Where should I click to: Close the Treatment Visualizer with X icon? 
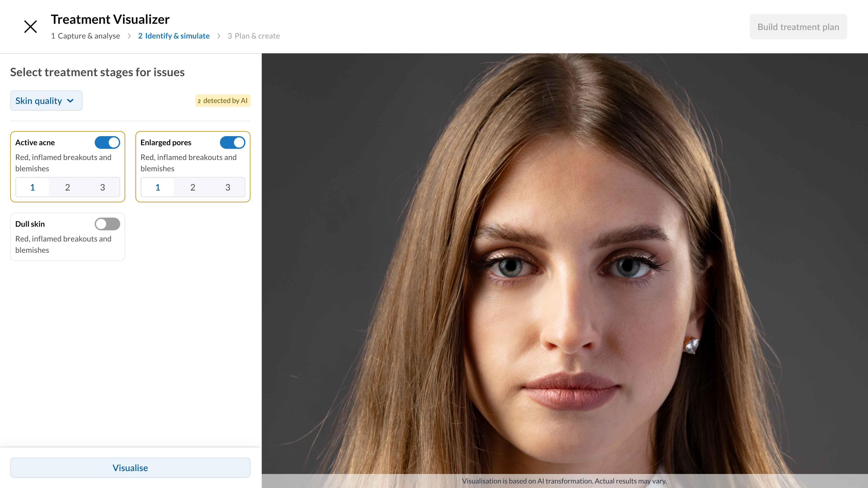point(30,27)
